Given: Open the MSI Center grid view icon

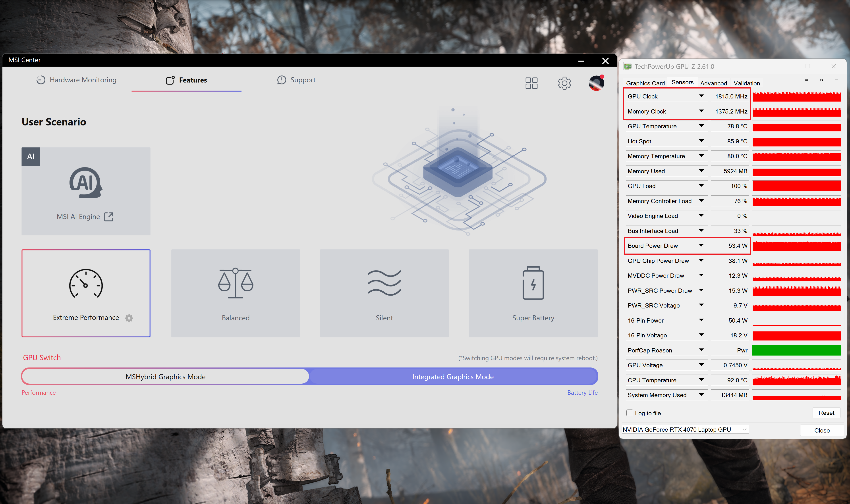Looking at the screenshot, I should click(x=531, y=83).
